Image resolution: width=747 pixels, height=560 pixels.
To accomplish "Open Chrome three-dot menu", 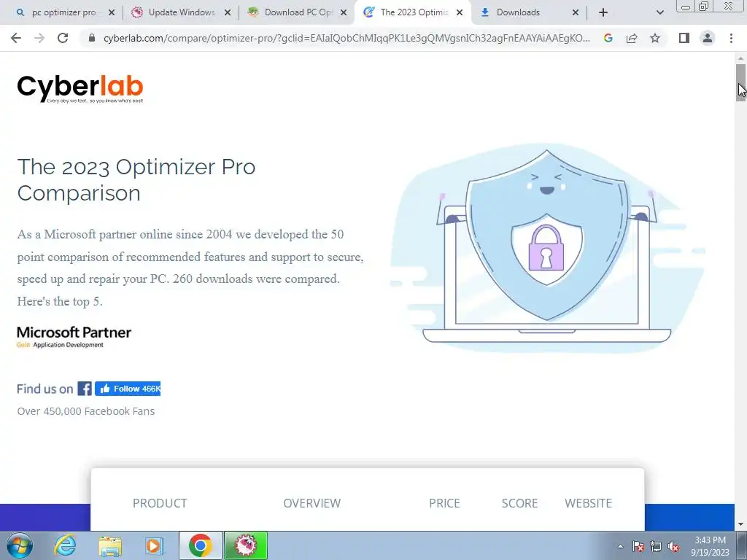I will point(731,38).
